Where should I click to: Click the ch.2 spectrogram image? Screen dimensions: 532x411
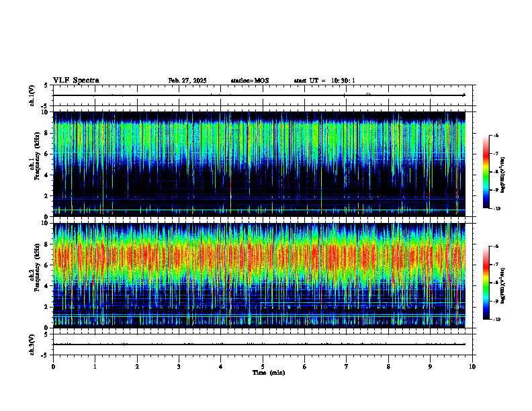(259, 275)
